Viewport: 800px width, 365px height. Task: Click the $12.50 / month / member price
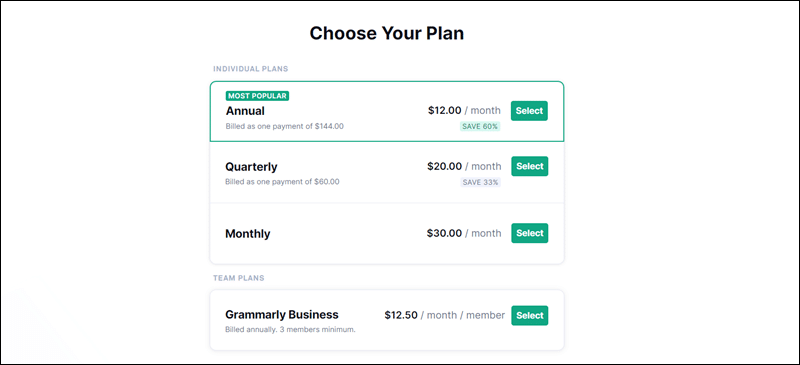pos(444,315)
